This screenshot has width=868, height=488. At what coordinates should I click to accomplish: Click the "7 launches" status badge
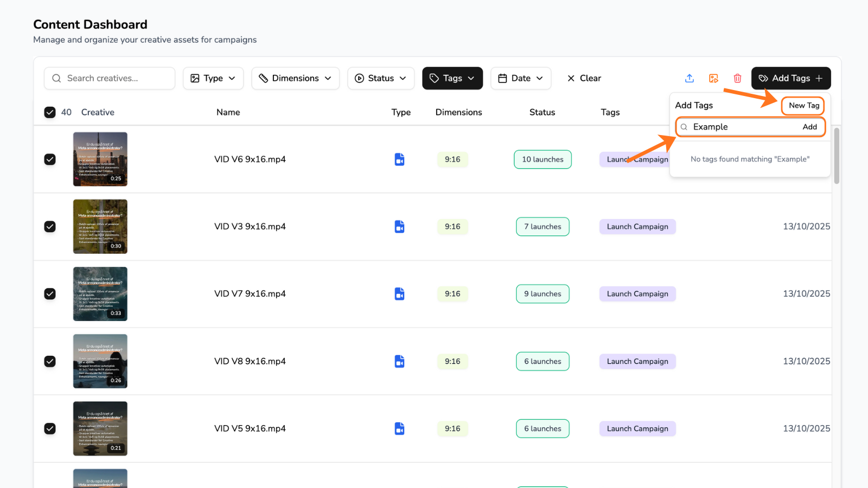(x=542, y=227)
